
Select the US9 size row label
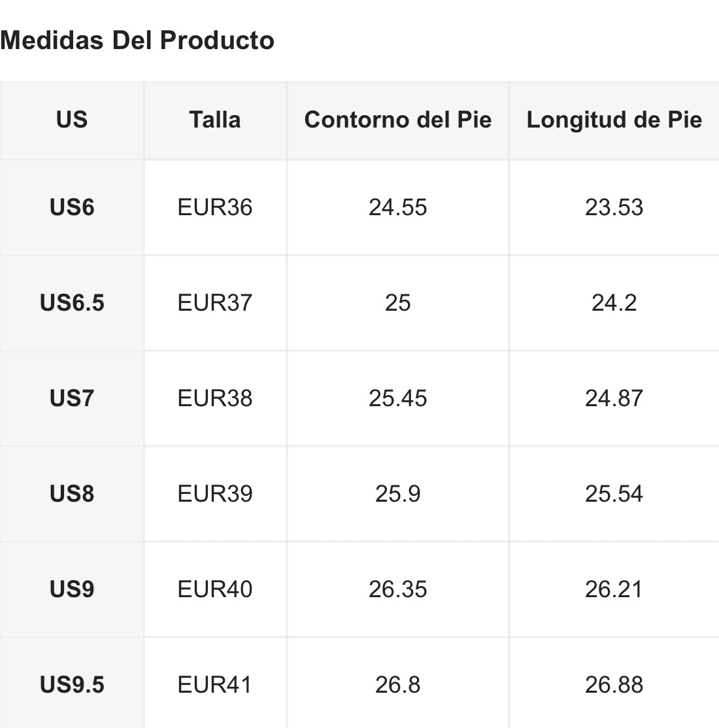[x=72, y=589]
